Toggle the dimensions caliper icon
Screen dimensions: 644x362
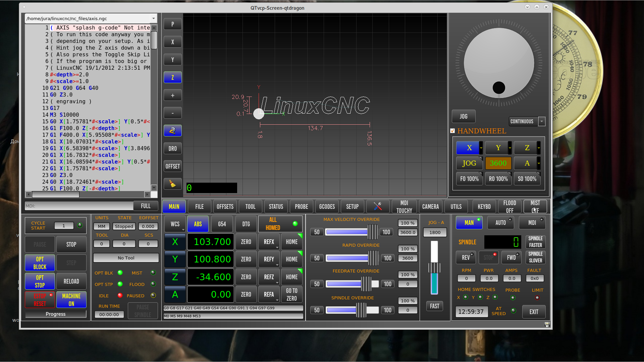pyautogui.click(x=172, y=131)
